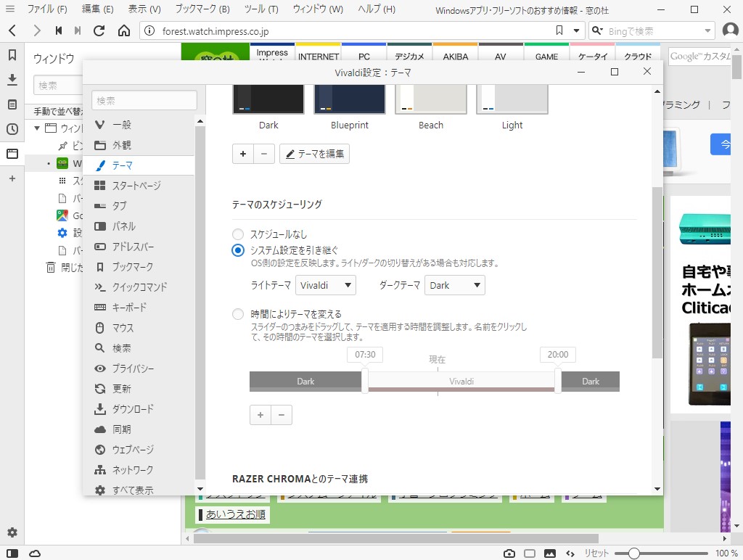This screenshot has width=743, height=560.
Task: Click the テーマを編集 button
Action: 314,154
